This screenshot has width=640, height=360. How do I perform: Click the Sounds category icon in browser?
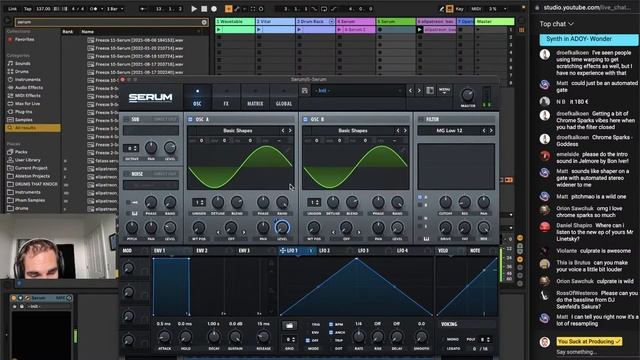(x=10, y=64)
